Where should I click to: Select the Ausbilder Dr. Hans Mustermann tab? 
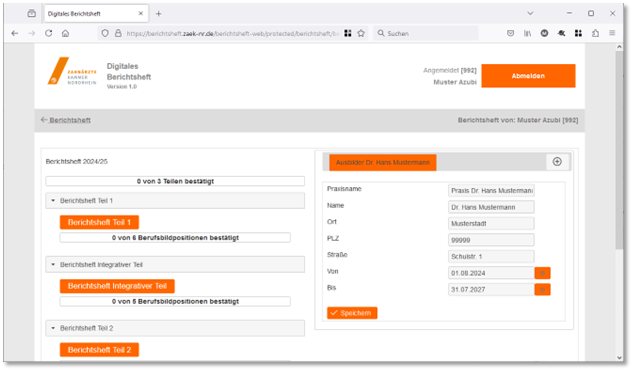pos(382,162)
